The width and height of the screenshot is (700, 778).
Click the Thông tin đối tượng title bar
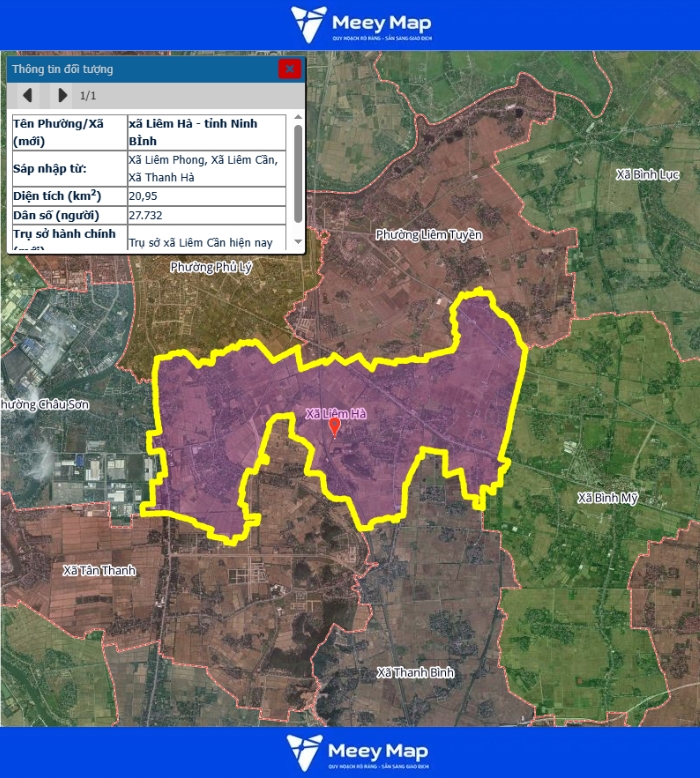tap(140, 69)
